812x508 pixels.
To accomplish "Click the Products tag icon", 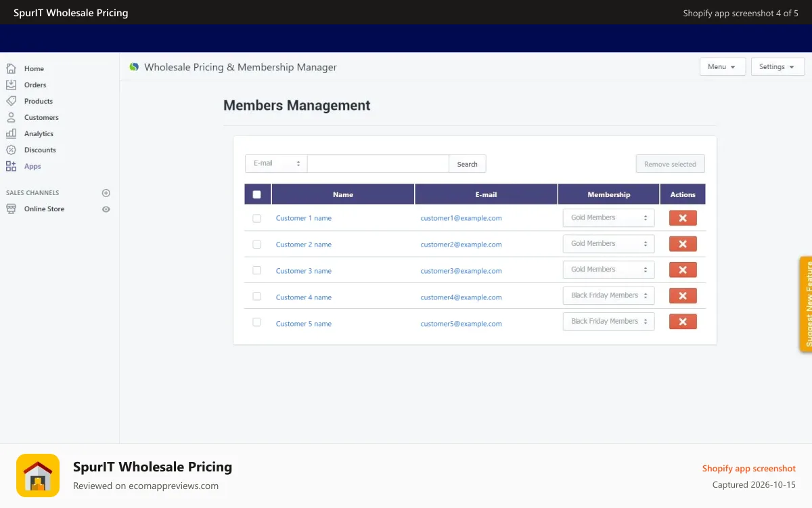I will (11, 101).
